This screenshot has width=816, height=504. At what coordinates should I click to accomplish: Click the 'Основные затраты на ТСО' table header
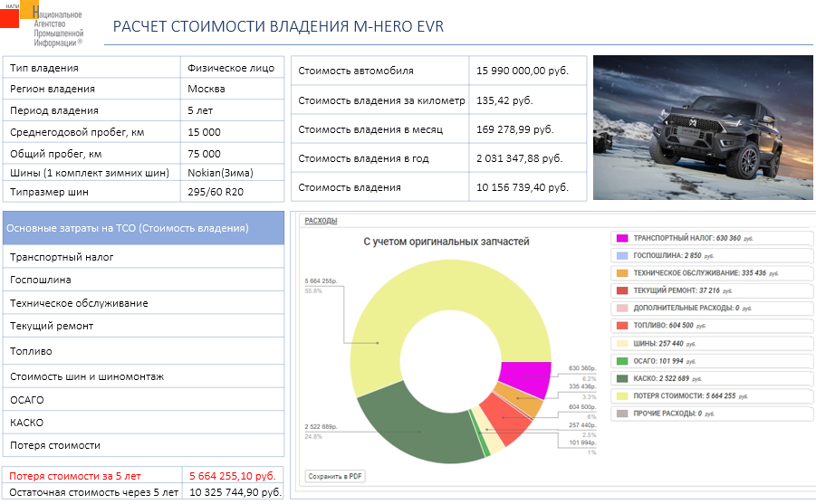point(143,228)
